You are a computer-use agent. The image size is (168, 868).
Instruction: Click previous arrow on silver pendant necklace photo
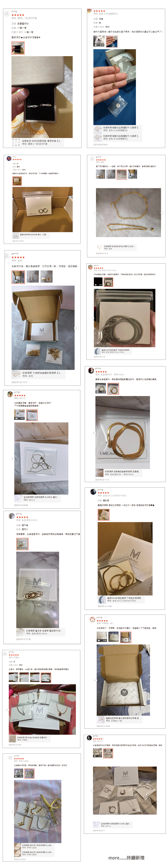coord(13,459)
